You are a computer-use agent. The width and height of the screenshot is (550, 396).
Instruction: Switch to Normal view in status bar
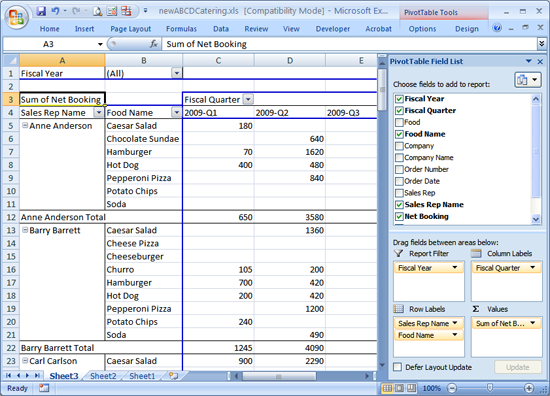click(x=388, y=388)
